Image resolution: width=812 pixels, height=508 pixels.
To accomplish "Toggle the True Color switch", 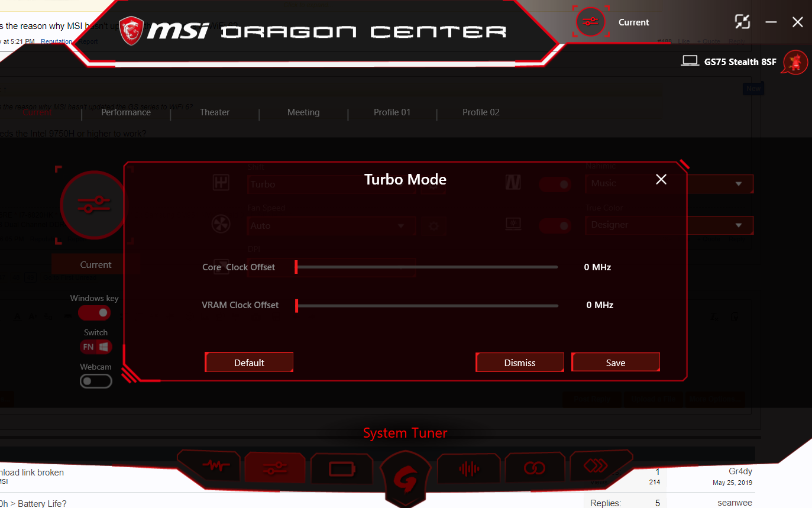I will click(x=555, y=226).
